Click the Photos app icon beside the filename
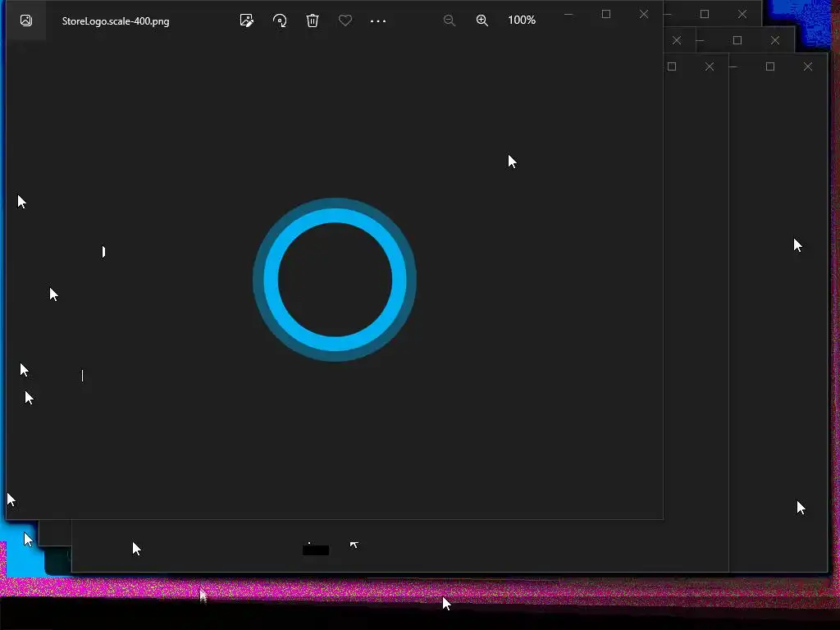This screenshot has width=840, height=630. pyautogui.click(x=25, y=21)
